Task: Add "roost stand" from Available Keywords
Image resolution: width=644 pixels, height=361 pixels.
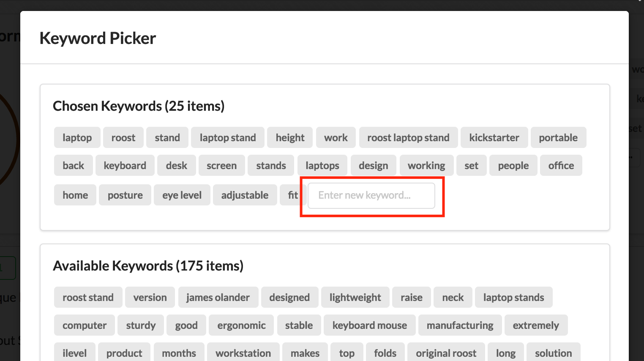Action: 88,297
